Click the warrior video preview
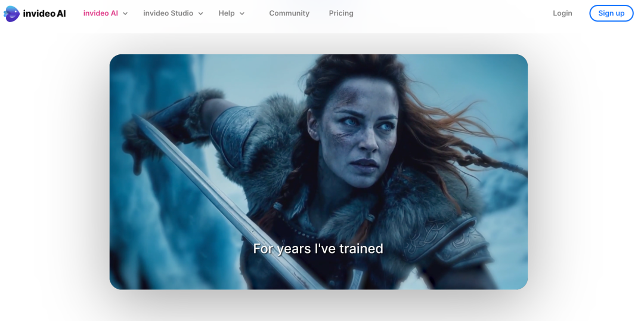This screenshot has width=644, height=321. [x=318, y=172]
